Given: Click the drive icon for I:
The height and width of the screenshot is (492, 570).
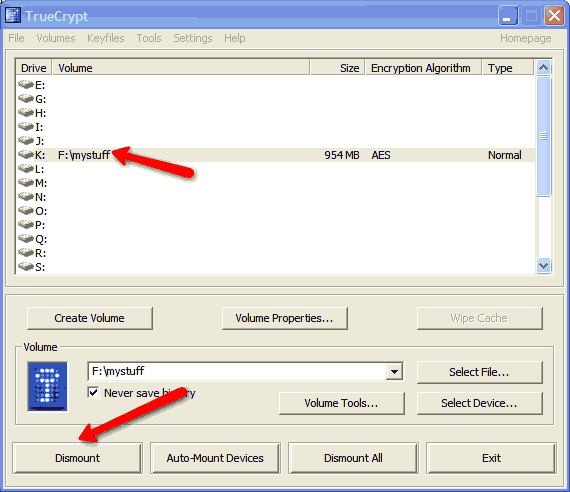Looking at the screenshot, I should (26, 126).
